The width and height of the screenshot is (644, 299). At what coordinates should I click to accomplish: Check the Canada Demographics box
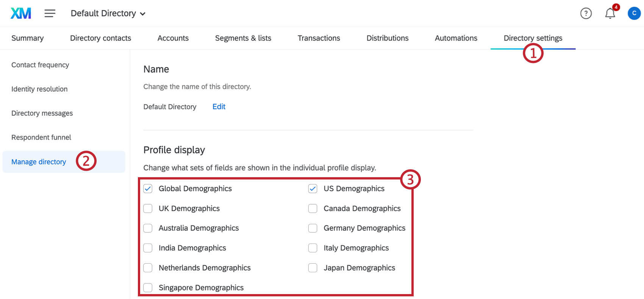point(313,208)
